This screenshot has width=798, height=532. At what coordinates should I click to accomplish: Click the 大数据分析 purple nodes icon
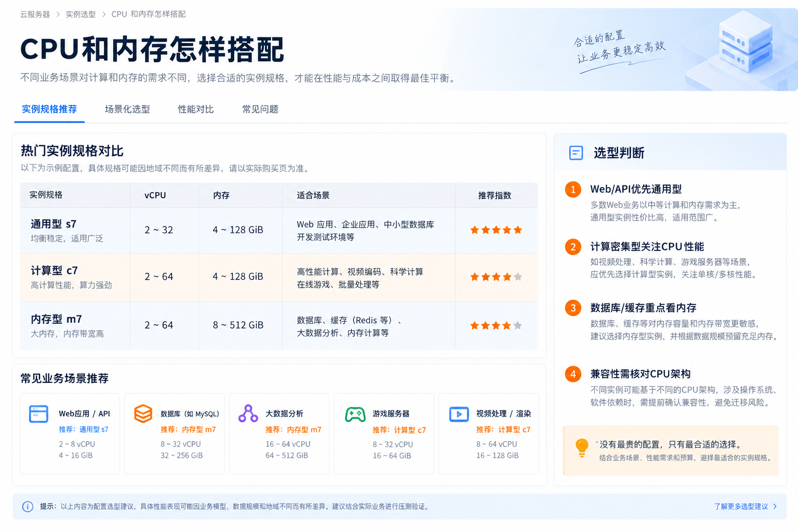coord(248,414)
